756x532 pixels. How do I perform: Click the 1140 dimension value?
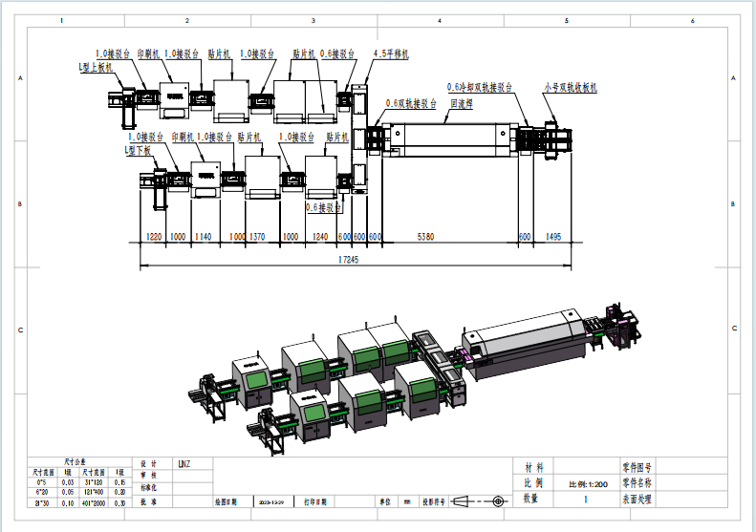(x=203, y=237)
